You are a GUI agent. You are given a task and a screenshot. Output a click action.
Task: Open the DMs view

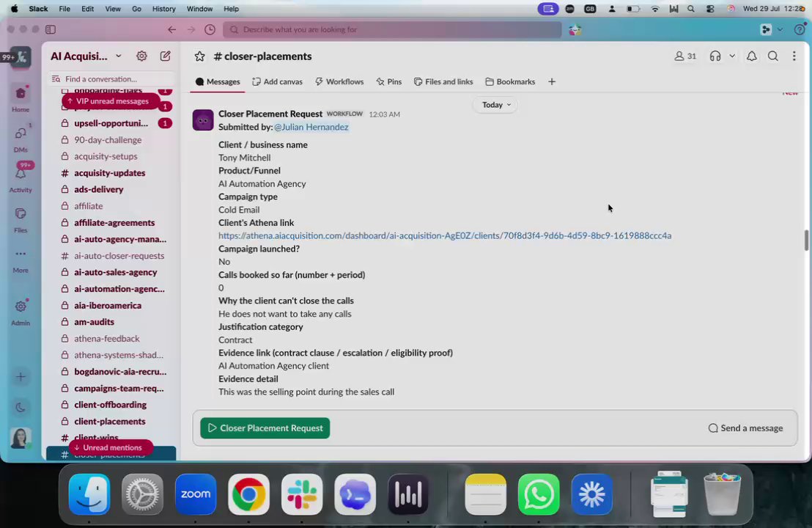coord(21,139)
